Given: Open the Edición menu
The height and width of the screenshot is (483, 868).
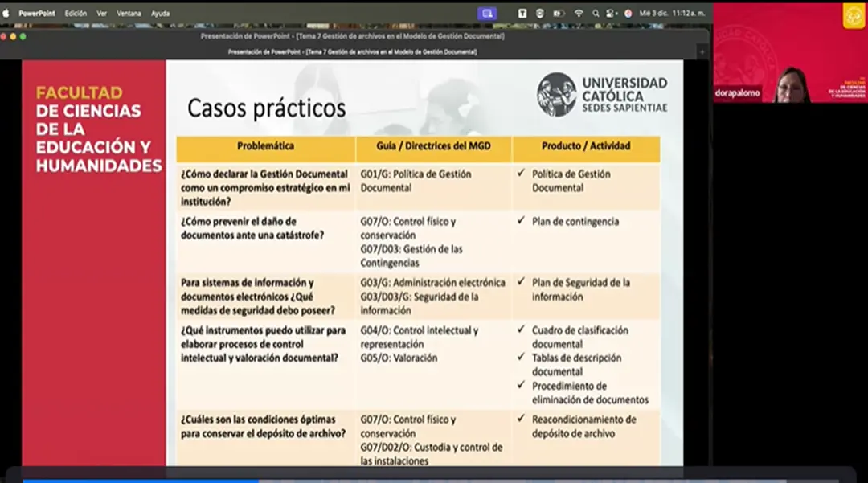Looking at the screenshot, I should pyautogui.click(x=76, y=14).
